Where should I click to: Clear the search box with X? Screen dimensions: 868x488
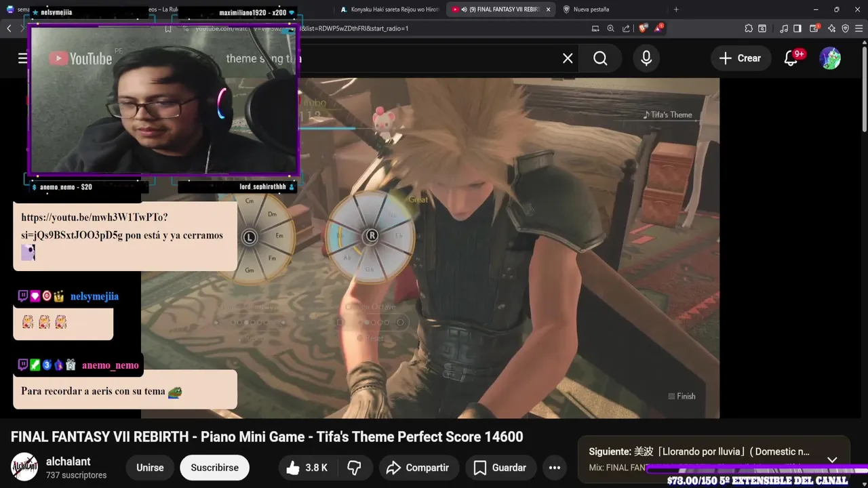(568, 58)
